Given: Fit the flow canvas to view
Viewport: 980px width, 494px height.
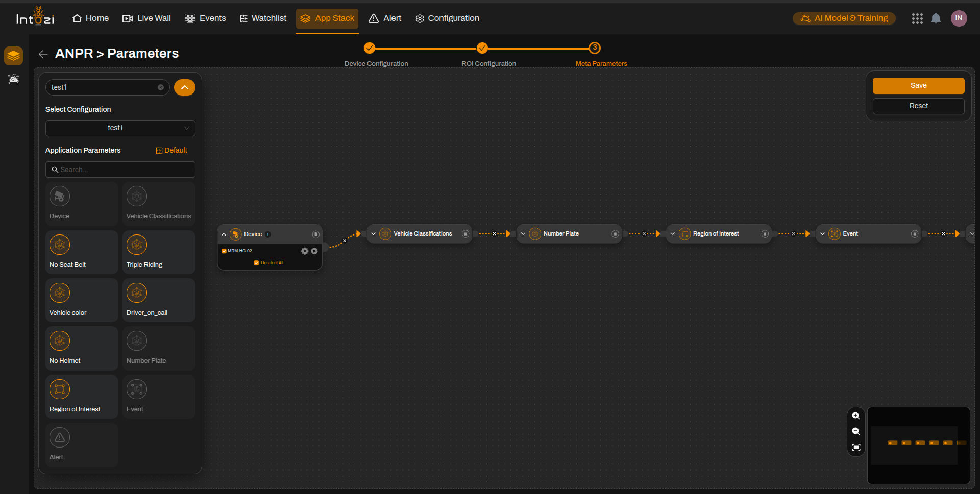Looking at the screenshot, I should [x=856, y=448].
